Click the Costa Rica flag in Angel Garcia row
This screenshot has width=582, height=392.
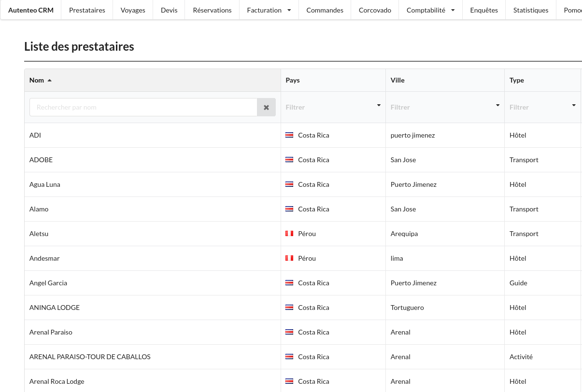[289, 283]
